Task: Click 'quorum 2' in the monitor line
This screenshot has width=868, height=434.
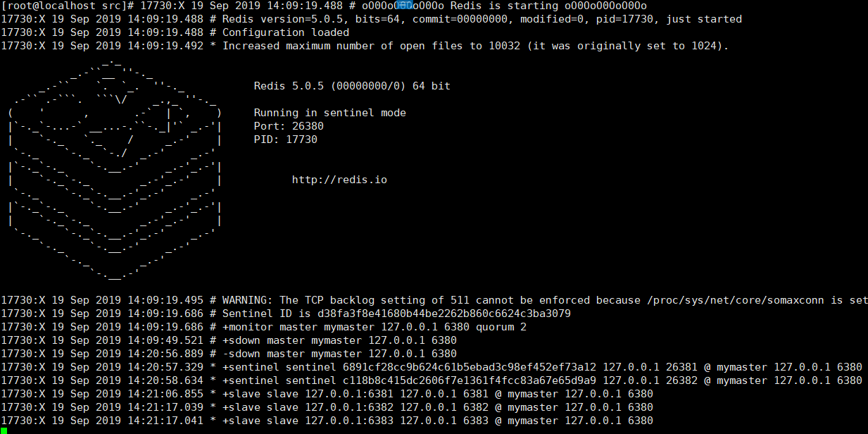Action: (501, 327)
